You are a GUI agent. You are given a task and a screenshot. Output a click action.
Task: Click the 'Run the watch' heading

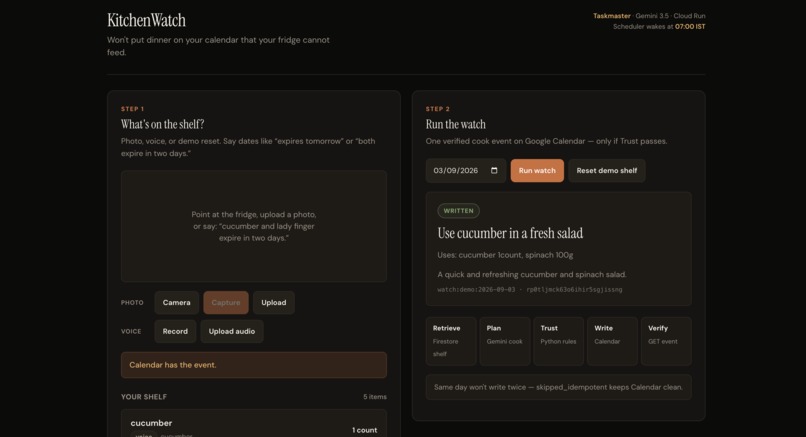coord(455,124)
